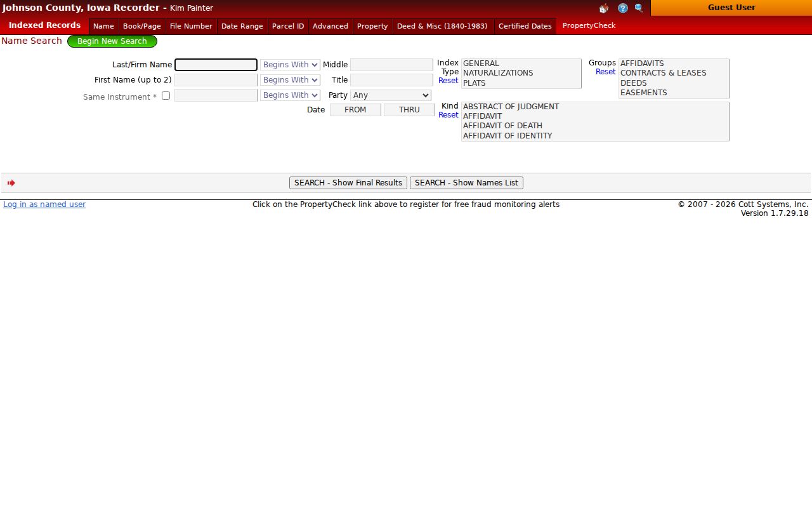
Task: Open the Same Instrument Begins With dropdown
Action: 290,95
